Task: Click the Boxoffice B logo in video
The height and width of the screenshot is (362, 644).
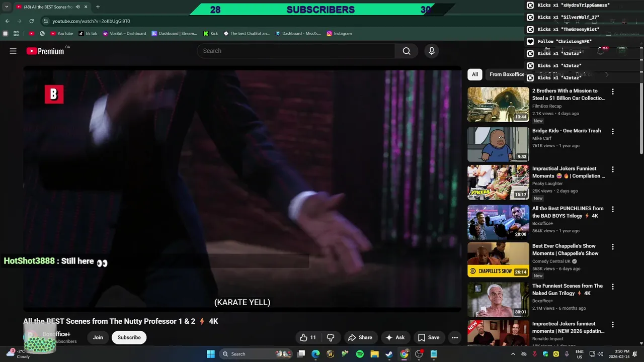Action: (54, 95)
